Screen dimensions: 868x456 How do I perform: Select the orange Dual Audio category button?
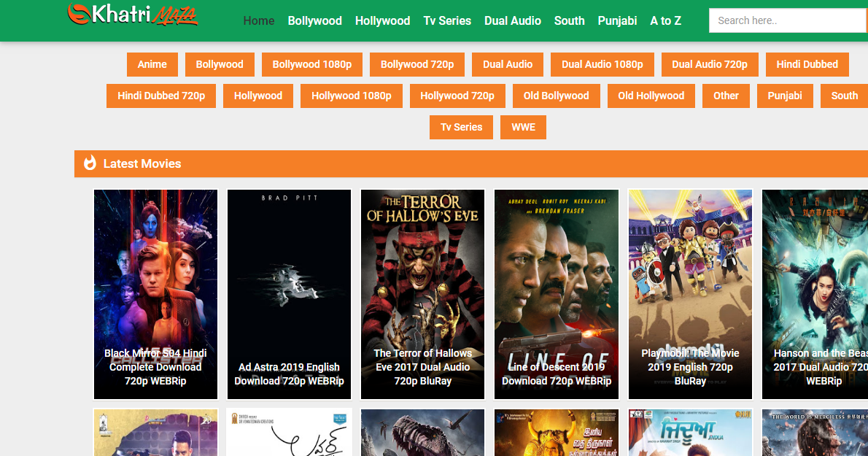point(508,64)
